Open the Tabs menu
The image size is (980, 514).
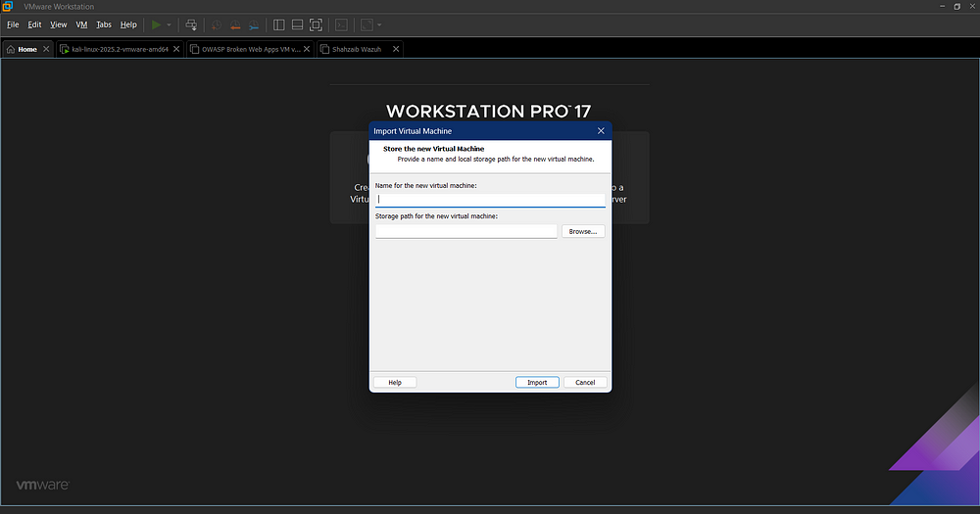104,25
